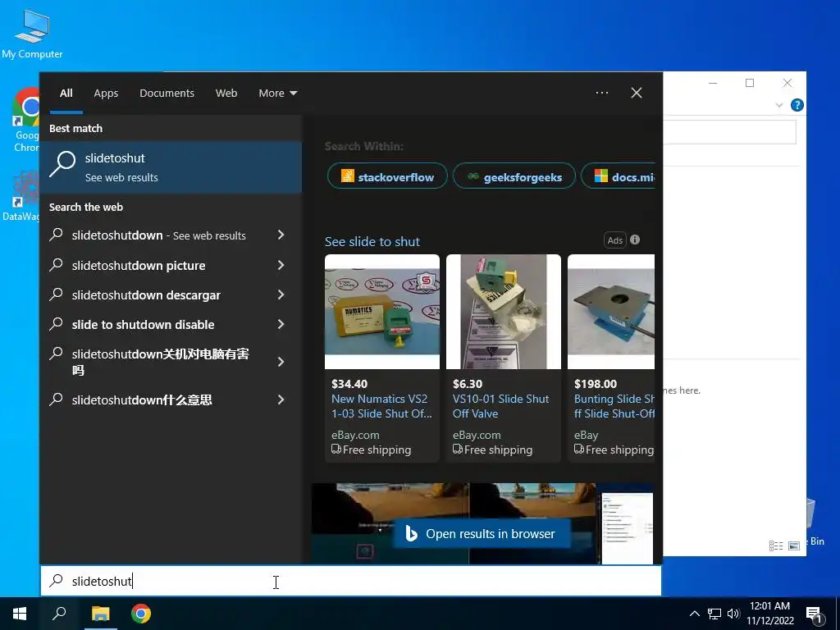Expand the slidetoshutdown suggestion arrow
Image resolution: width=840 pixels, height=630 pixels.
click(x=281, y=235)
